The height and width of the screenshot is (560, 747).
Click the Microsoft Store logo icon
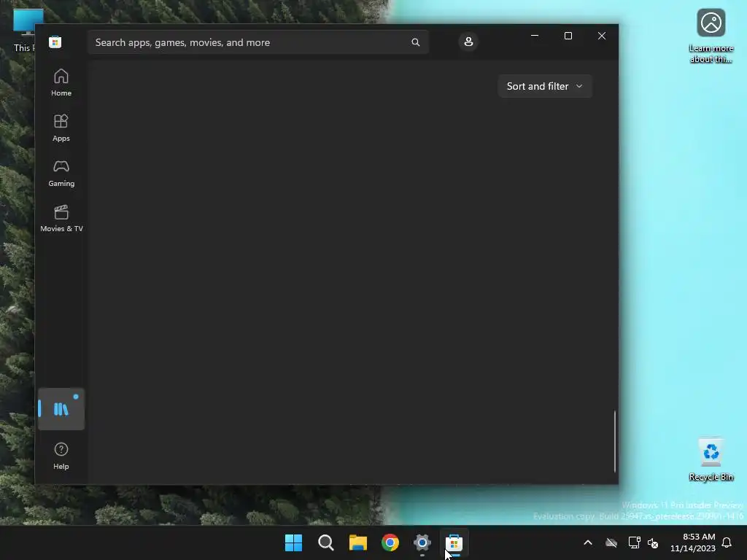(55, 42)
